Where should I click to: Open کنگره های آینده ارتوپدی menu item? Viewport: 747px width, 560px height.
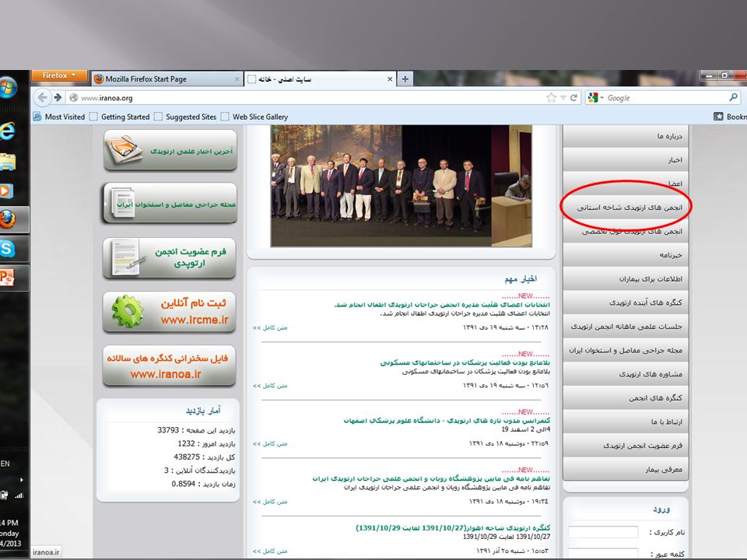pyautogui.click(x=626, y=303)
